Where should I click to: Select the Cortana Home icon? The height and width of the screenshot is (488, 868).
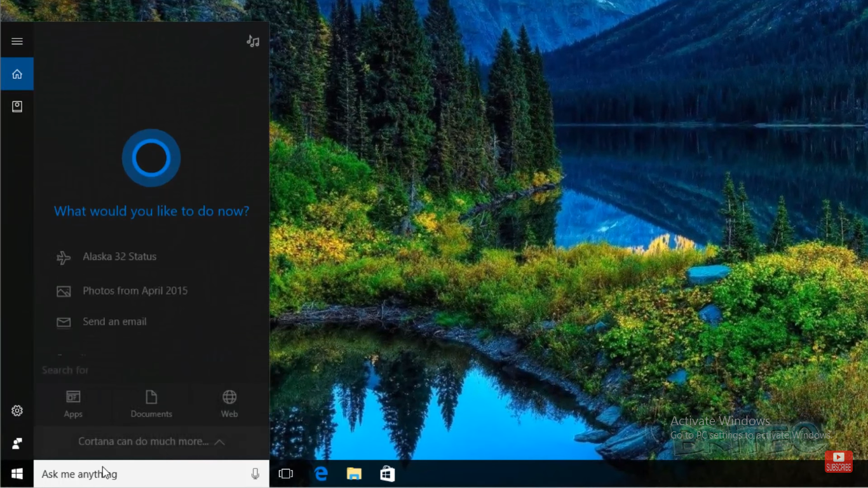pos(17,74)
